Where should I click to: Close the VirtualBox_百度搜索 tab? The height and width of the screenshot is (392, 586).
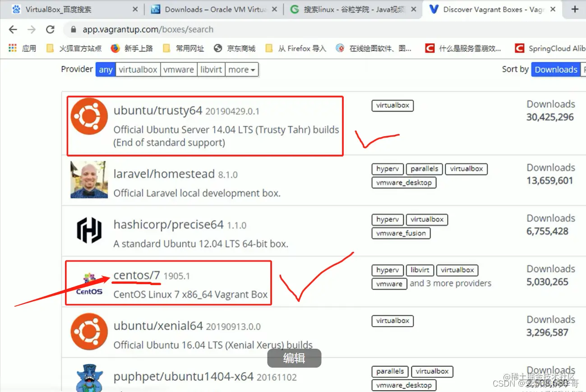135,9
